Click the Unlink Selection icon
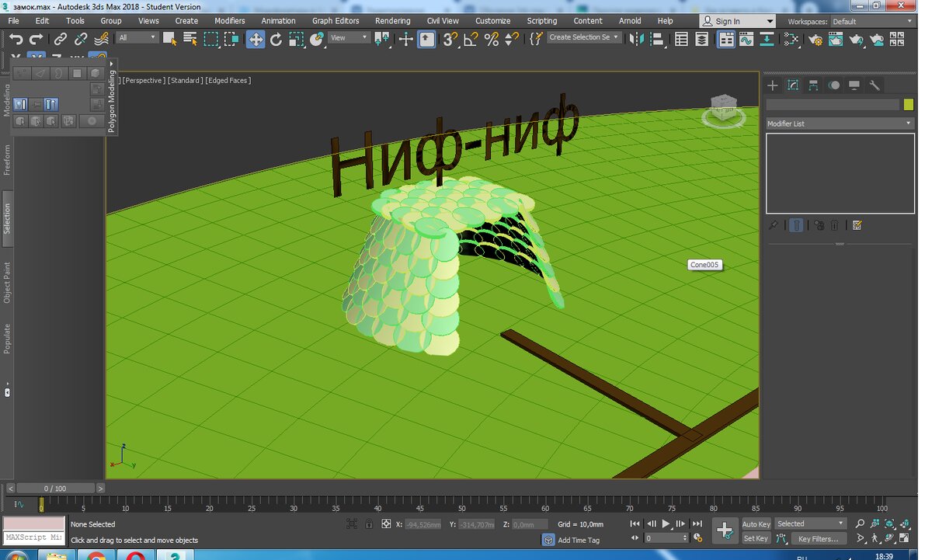Screen dimensions: 932x560 coord(81,39)
